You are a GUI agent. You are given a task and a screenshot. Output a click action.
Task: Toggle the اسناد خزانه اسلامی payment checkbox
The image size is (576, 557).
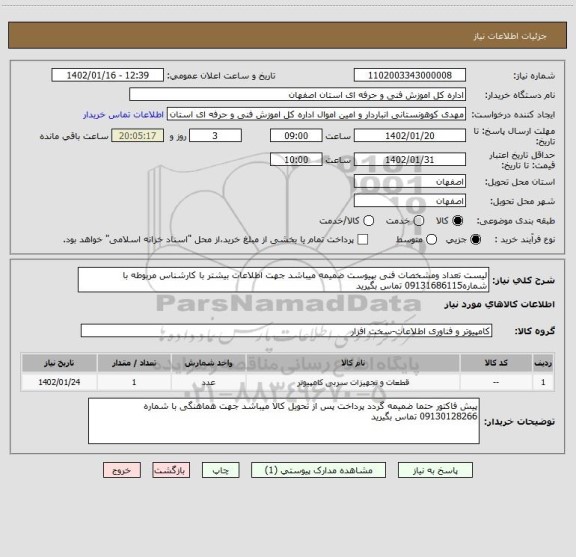pyautogui.click(x=363, y=240)
